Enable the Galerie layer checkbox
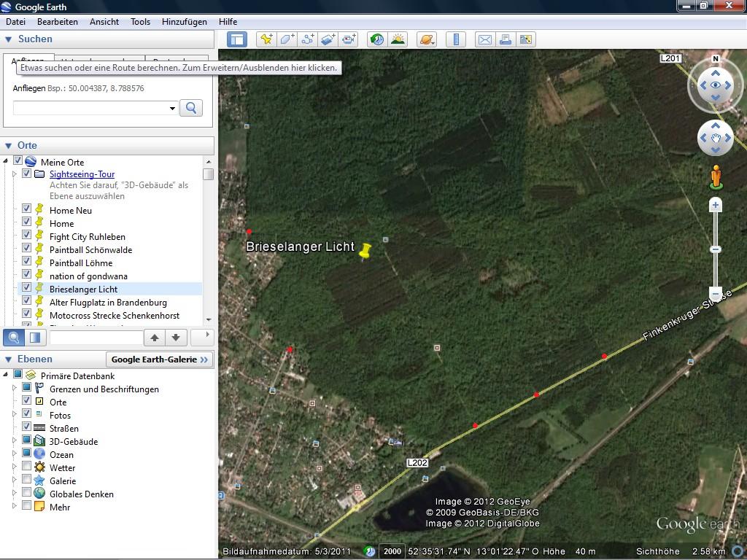 (27, 479)
